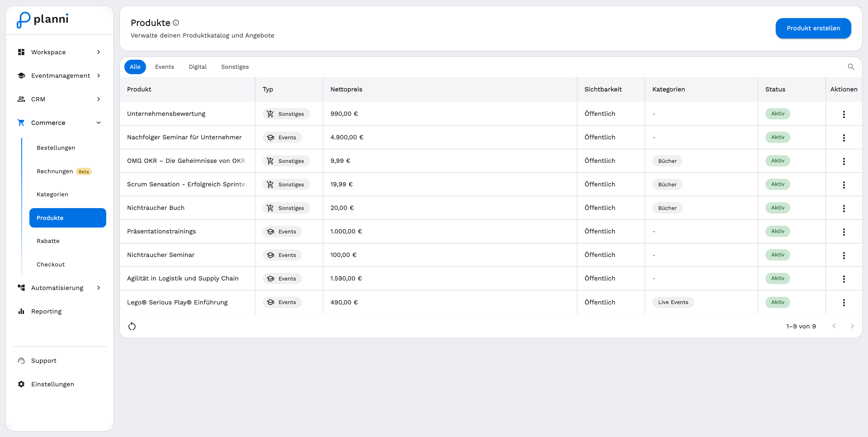This screenshot has height=437, width=868.
Task: Click the refresh icon below the table
Action: point(132,326)
